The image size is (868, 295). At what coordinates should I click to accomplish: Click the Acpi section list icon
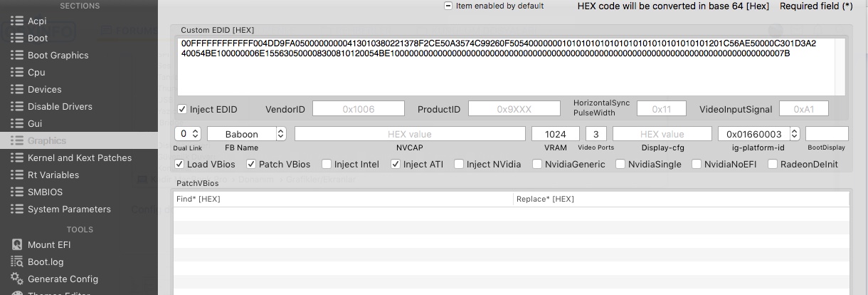[17, 21]
